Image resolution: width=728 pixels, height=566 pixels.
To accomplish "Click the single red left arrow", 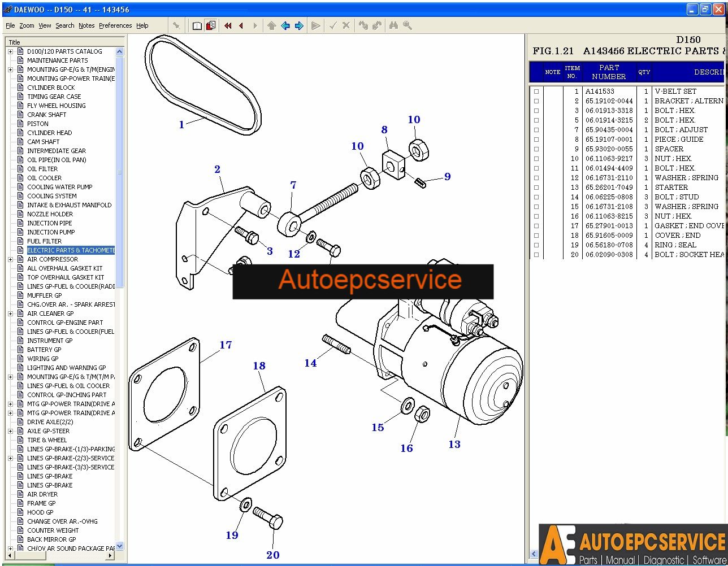I will pyautogui.click(x=241, y=25).
